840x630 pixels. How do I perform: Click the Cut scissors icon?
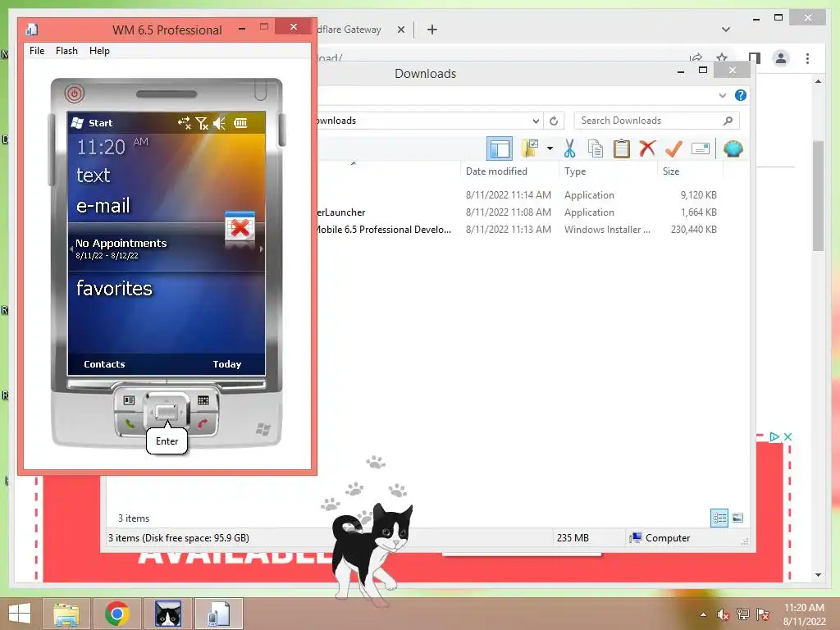click(569, 148)
